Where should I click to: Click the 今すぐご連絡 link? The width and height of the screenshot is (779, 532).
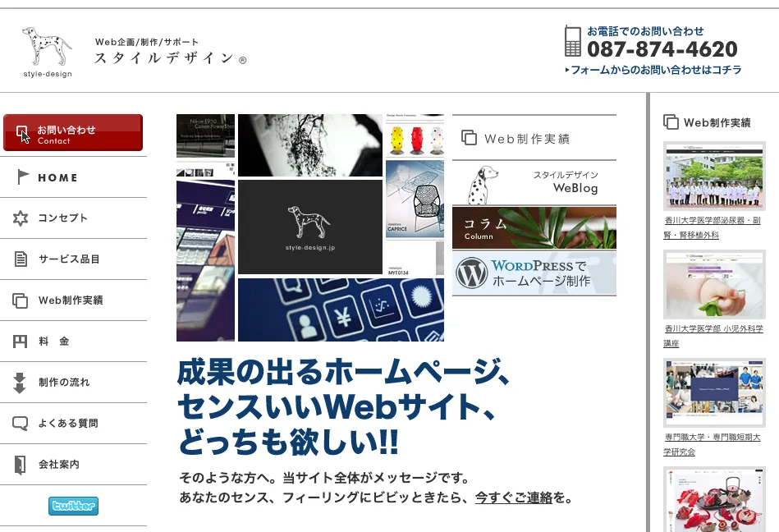coord(513,498)
